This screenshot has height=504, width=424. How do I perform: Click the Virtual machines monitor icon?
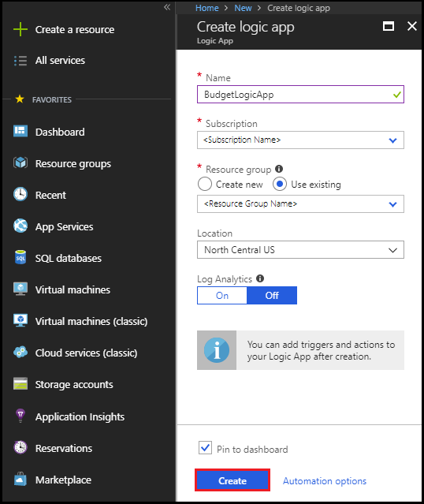(20, 289)
